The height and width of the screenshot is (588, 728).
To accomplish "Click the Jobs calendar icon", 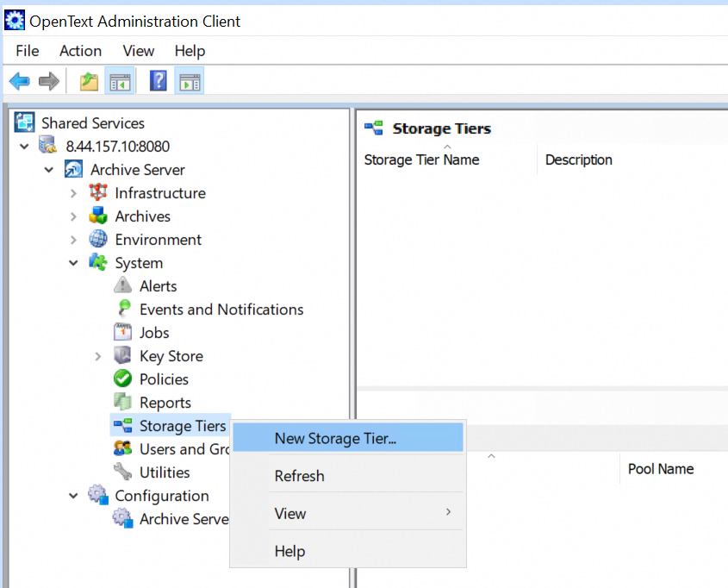I will tap(122, 332).
